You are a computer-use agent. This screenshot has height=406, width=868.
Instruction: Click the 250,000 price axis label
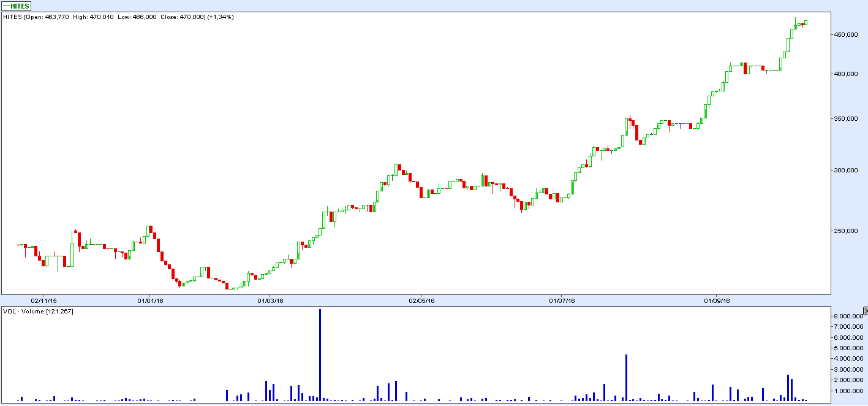pos(846,231)
